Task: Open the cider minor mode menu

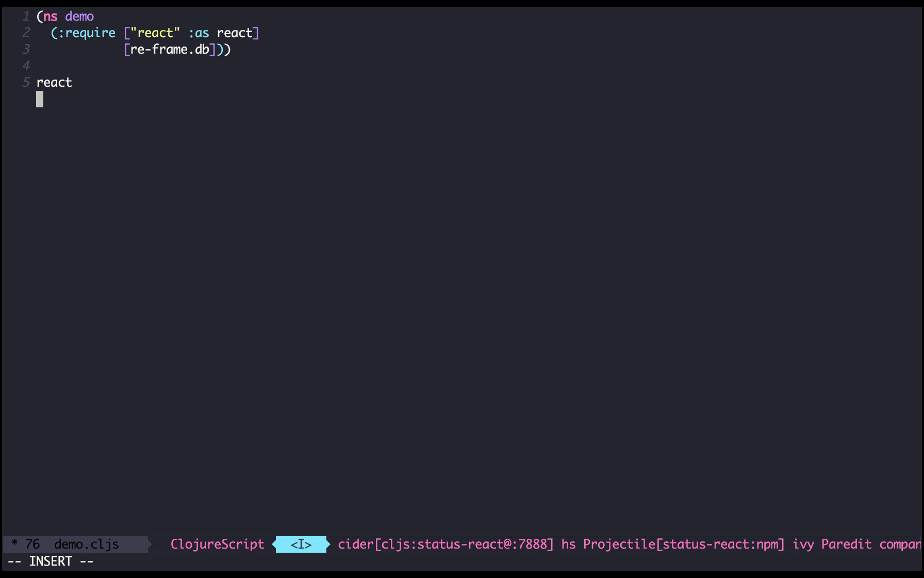Action: coord(445,544)
